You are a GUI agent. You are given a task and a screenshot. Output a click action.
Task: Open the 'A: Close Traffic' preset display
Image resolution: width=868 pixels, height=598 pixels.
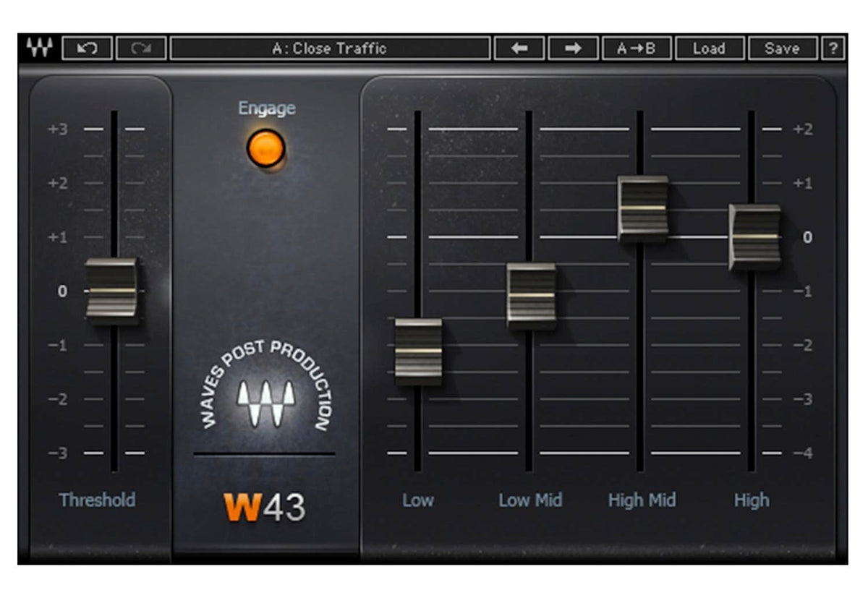331,48
